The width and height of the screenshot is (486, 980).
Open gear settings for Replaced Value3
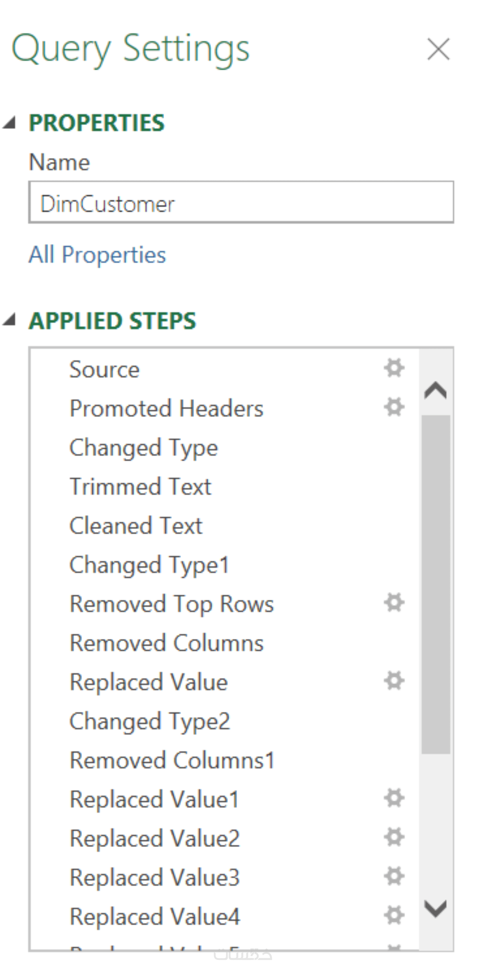tap(394, 876)
